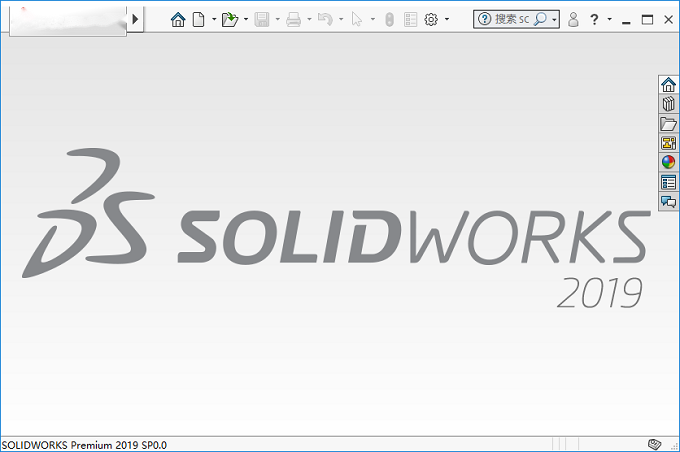
Task: Open File Explorer tab in task pane
Action: coord(668,124)
